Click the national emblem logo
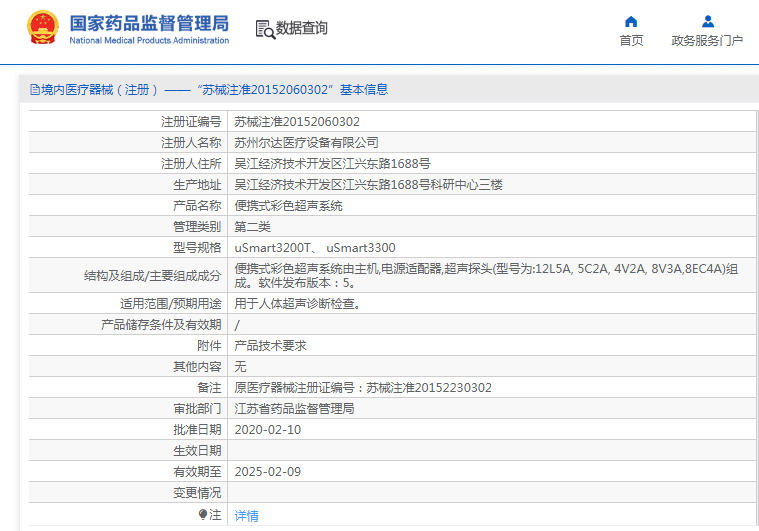 pyautogui.click(x=42, y=29)
